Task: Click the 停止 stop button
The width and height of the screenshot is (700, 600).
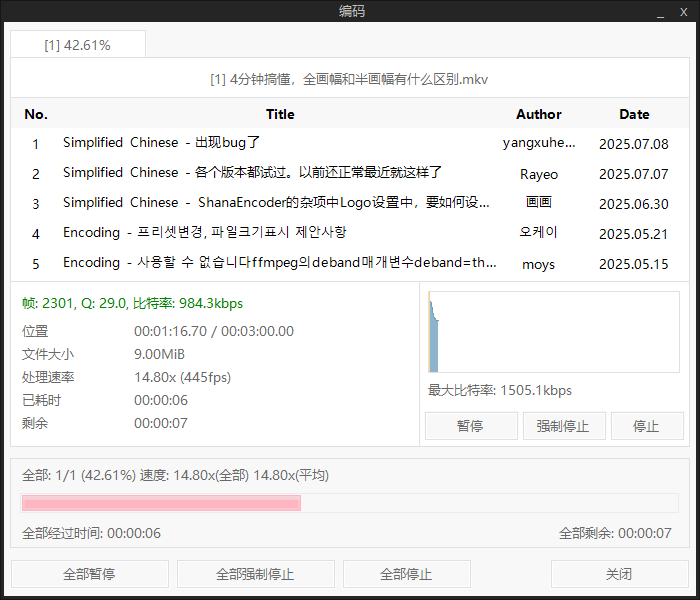Action: point(647,426)
